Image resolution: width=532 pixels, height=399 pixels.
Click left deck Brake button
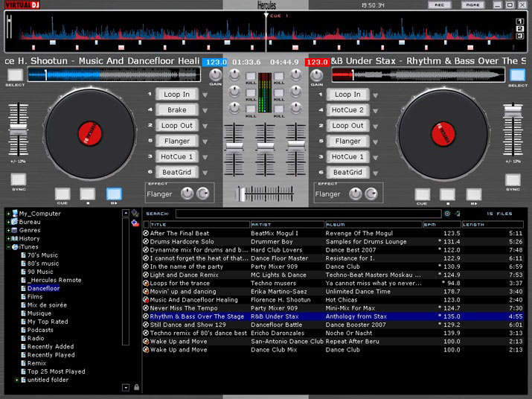[177, 110]
